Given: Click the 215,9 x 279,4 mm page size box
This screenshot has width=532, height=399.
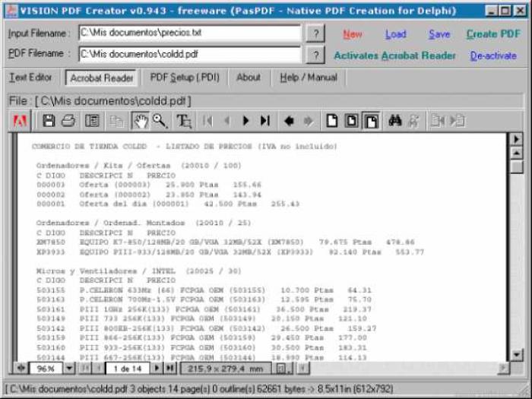Looking at the screenshot, I should 226,369.
